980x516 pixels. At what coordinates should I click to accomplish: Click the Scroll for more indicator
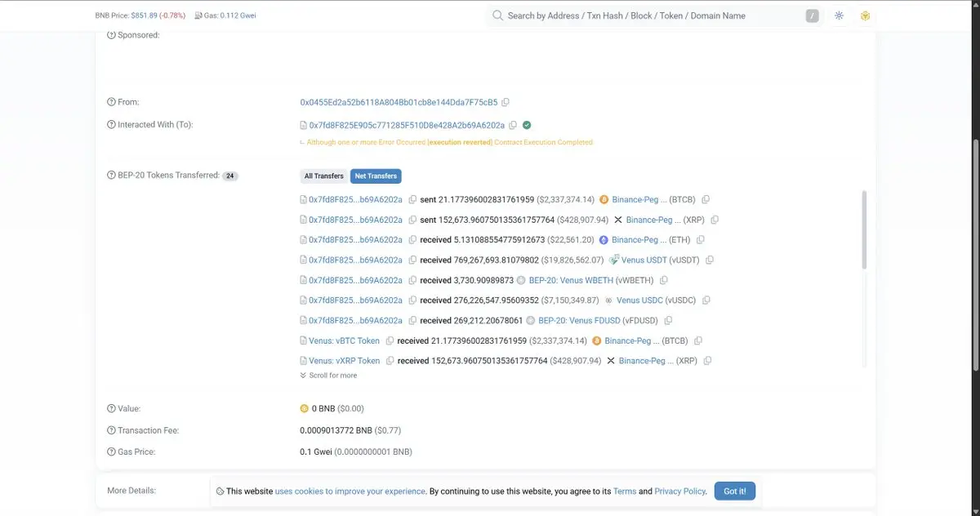[x=328, y=376]
